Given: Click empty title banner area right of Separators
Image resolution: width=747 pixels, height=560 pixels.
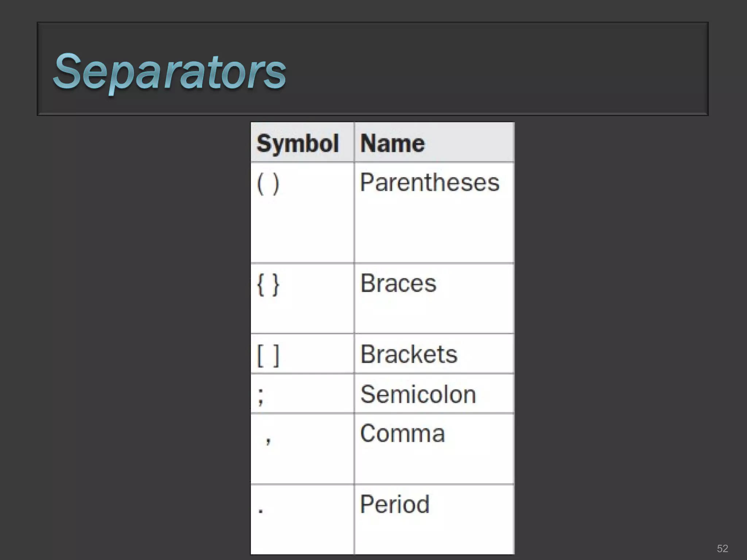Looking at the screenshot, I should pyautogui.click(x=511, y=69).
